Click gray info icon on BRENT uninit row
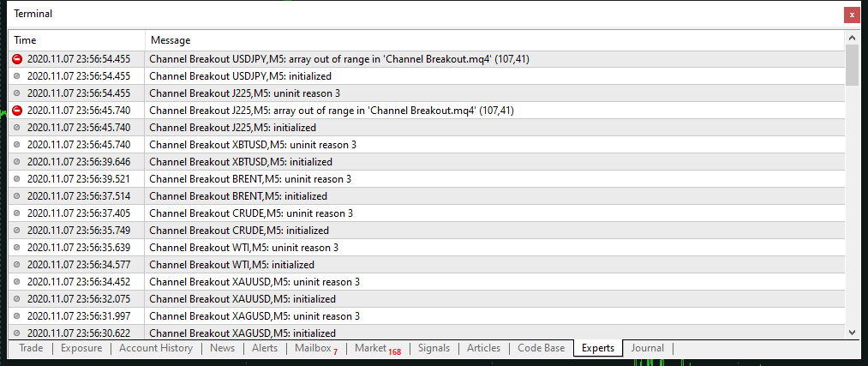This screenshot has height=366, width=868. point(17,179)
